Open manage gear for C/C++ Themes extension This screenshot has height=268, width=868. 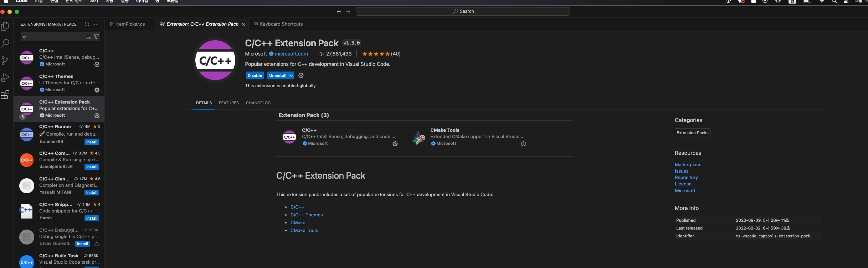(x=97, y=90)
